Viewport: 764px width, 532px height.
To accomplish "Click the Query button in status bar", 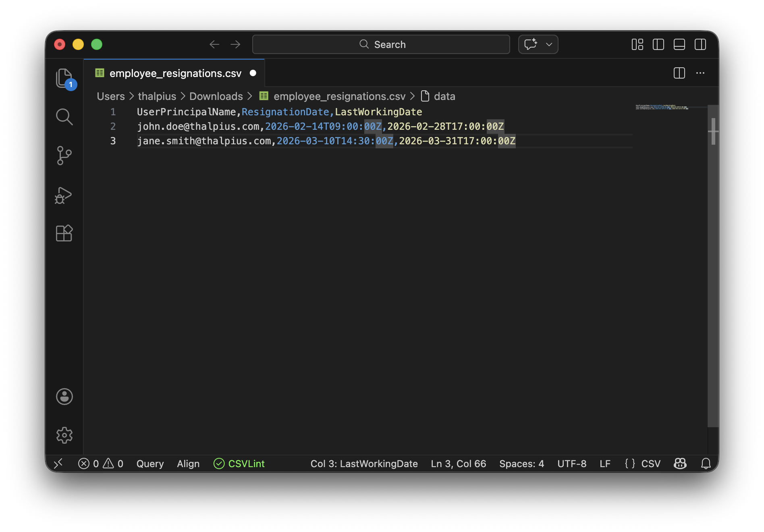I will [150, 463].
